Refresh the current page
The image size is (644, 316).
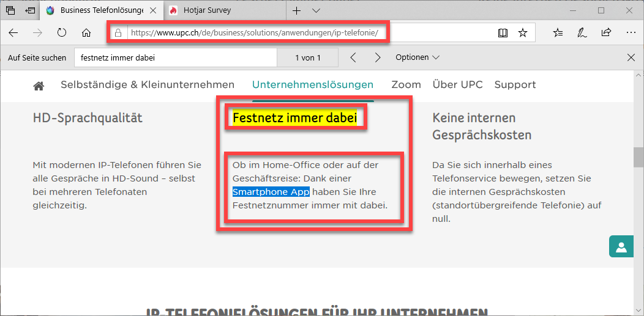tap(62, 33)
